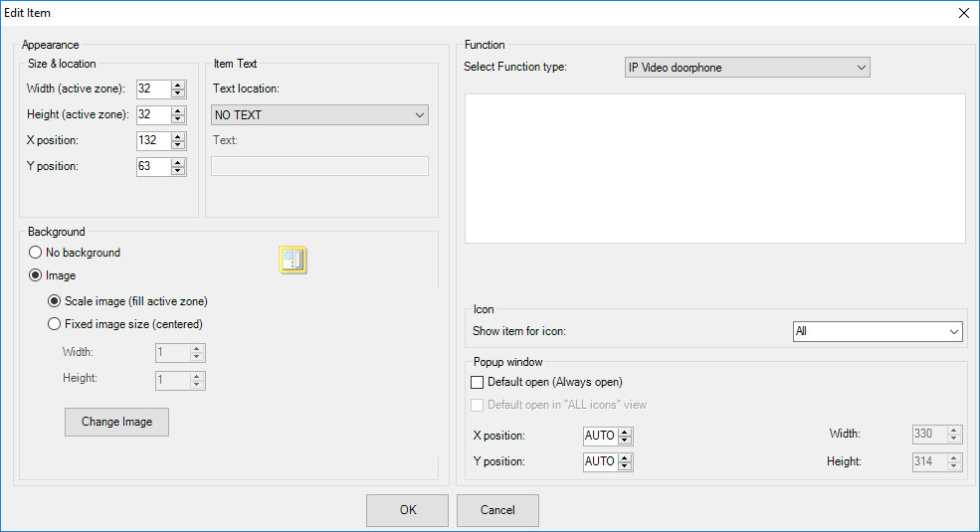Open the Text location dropdown
980x532 pixels.
click(320, 114)
